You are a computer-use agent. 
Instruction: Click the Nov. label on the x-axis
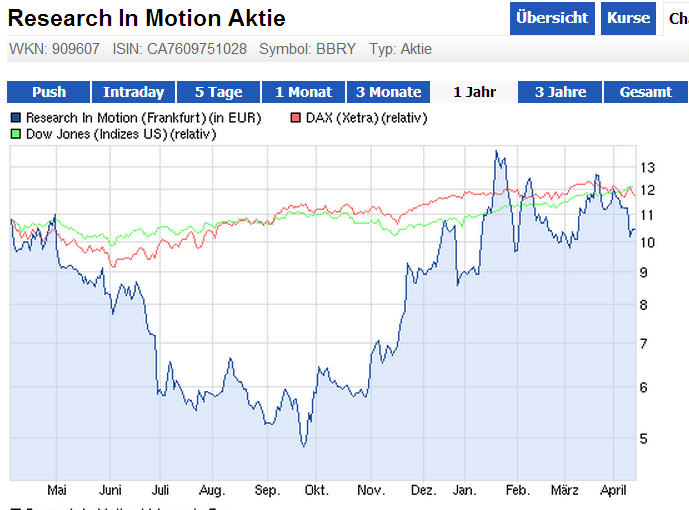[371, 490]
